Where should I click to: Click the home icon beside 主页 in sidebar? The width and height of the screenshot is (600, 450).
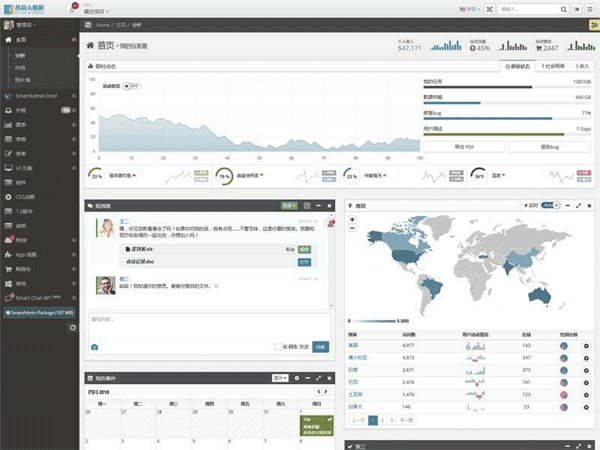point(7,39)
